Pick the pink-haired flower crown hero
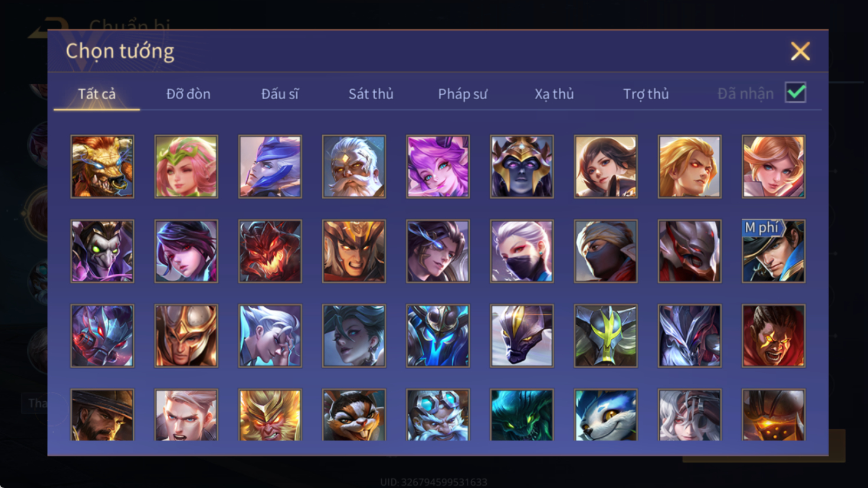Viewport: 868px width, 488px height. point(186,166)
